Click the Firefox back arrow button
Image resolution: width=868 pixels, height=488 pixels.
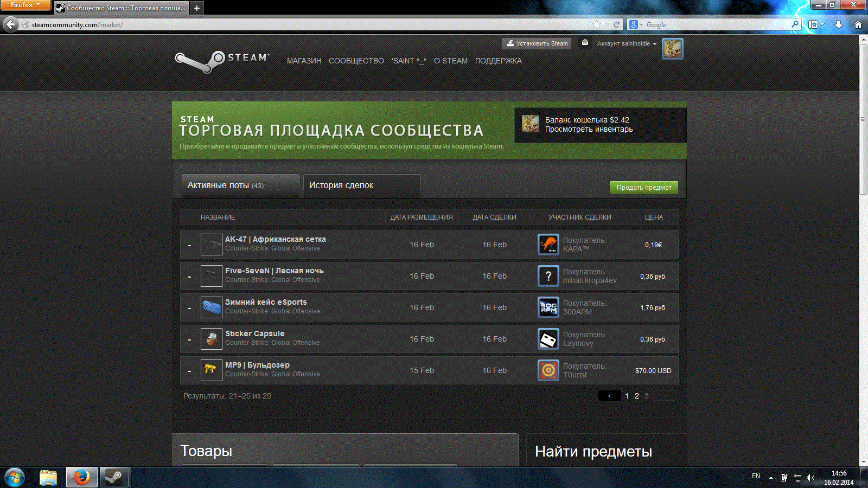pos(11,24)
